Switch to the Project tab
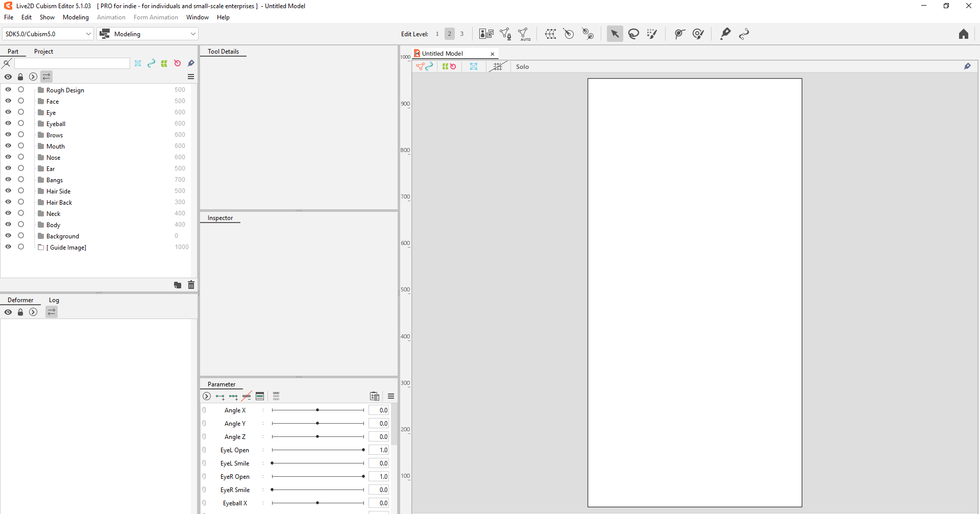This screenshot has width=980, height=514. pos(43,52)
